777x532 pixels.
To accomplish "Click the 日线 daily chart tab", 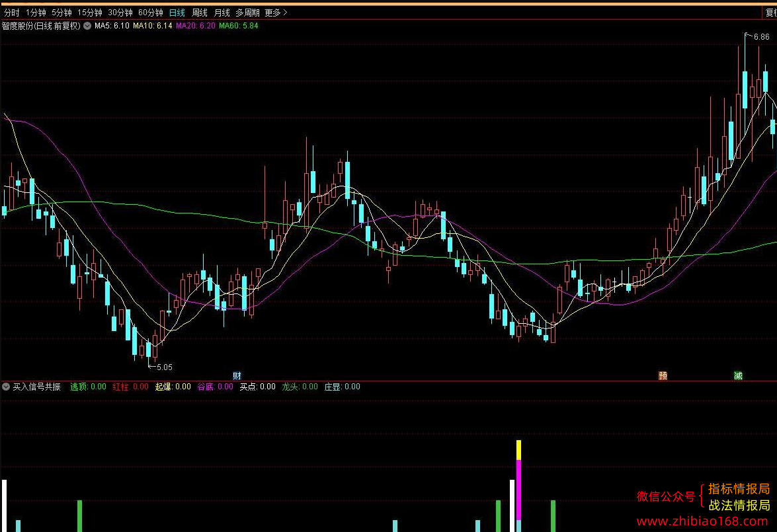I will [x=177, y=13].
